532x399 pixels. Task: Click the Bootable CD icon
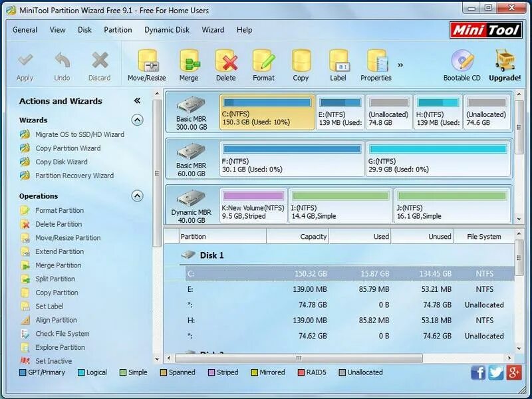click(462, 61)
